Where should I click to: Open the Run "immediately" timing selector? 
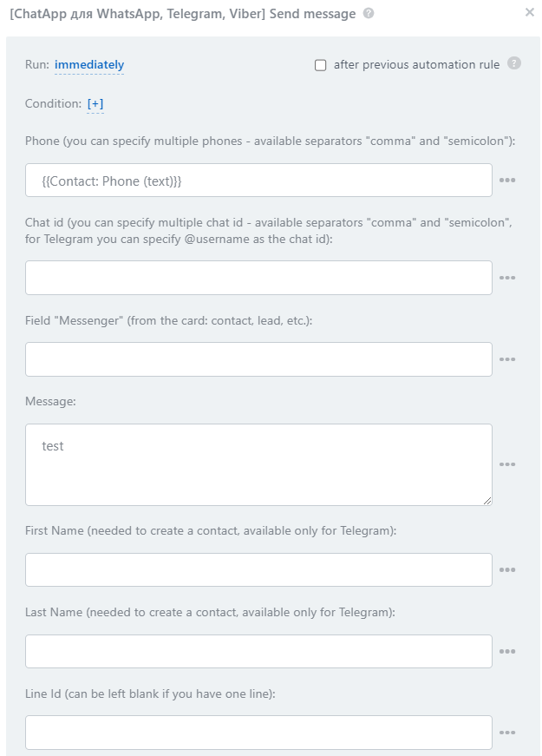click(89, 65)
